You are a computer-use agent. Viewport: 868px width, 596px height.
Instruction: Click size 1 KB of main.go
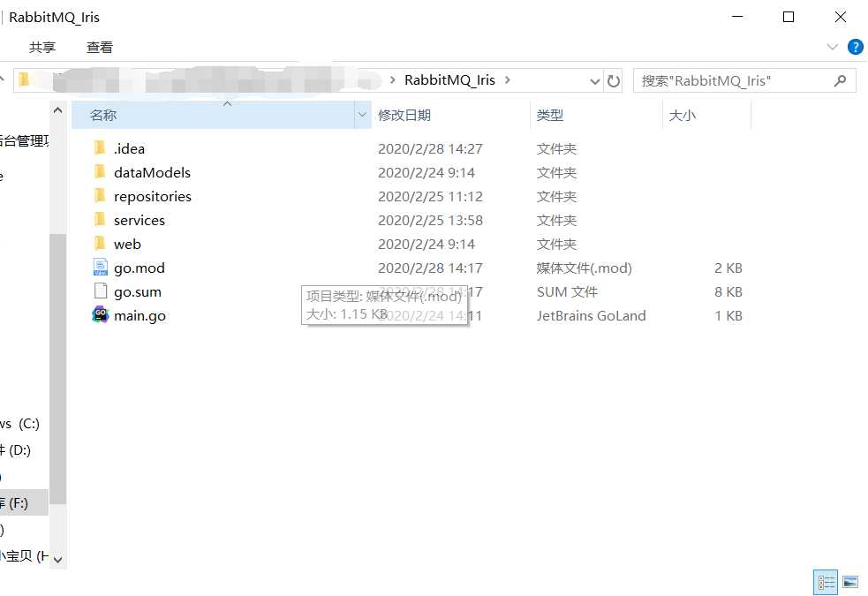(x=728, y=316)
